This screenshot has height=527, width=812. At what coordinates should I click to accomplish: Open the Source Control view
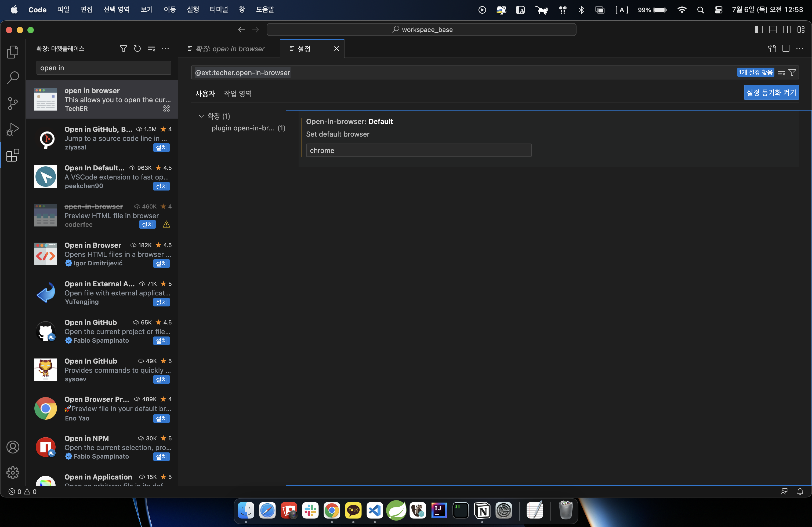coord(13,103)
